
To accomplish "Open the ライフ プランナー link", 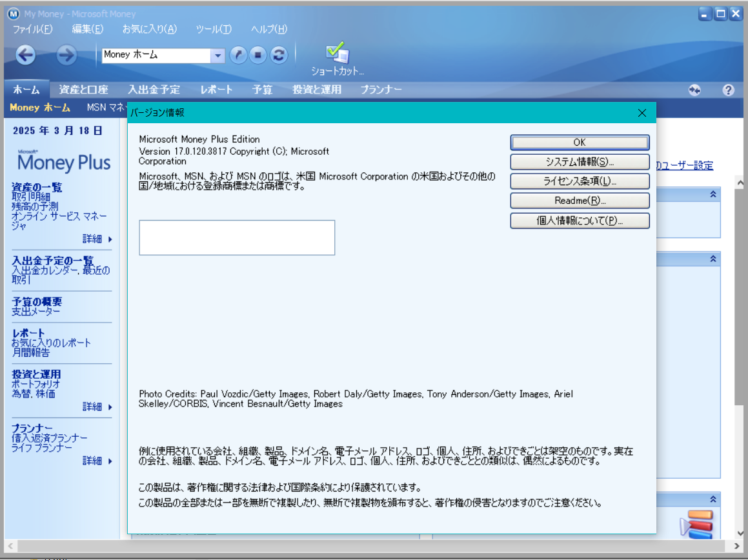I will (42, 448).
